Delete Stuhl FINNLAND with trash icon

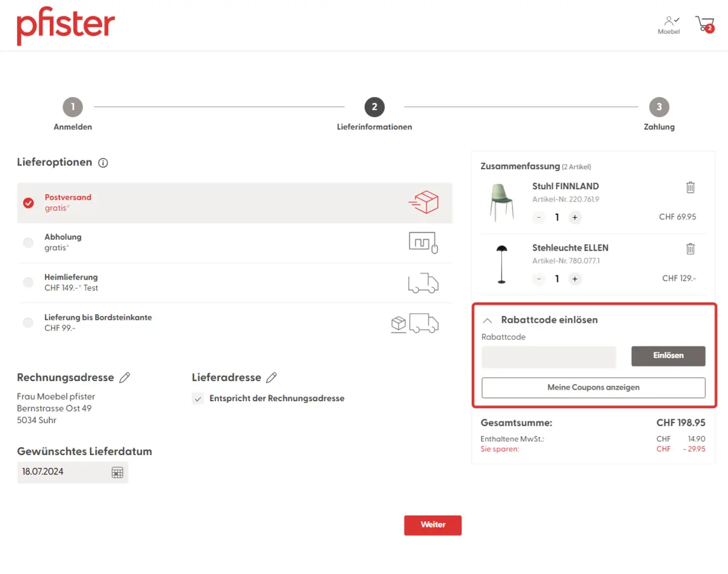click(x=690, y=187)
